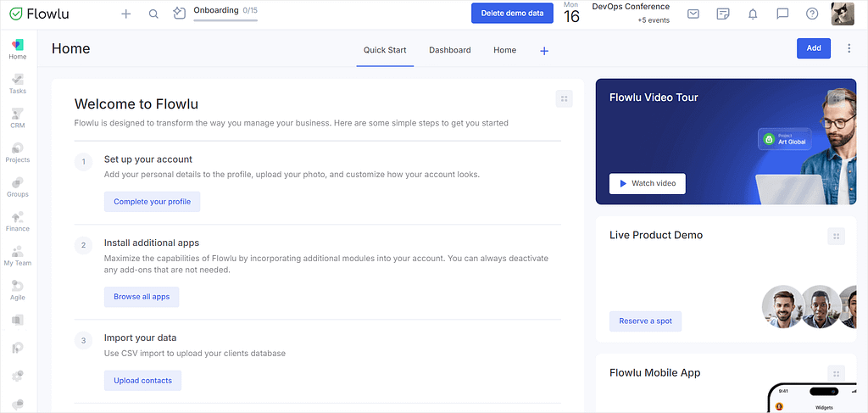Image resolution: width=868 pixels, height=413 pixels.
Task: Open the '+5 events' text
Action: pyautogui.click(x=654, y=20)
